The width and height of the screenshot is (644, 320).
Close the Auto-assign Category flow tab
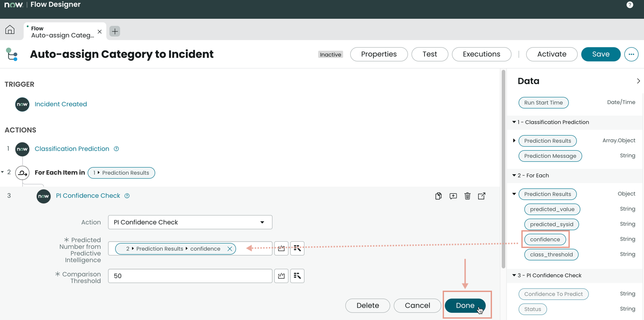click(100, 32)
